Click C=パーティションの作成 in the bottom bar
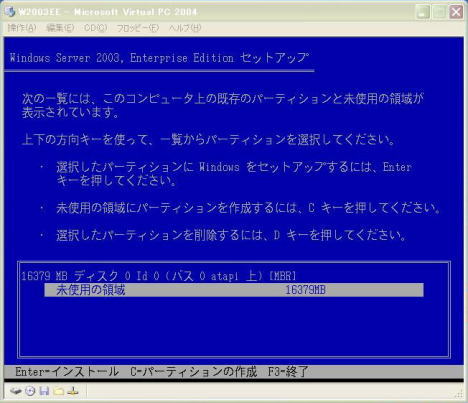This screenshot has height=403, width=468. 193,371
